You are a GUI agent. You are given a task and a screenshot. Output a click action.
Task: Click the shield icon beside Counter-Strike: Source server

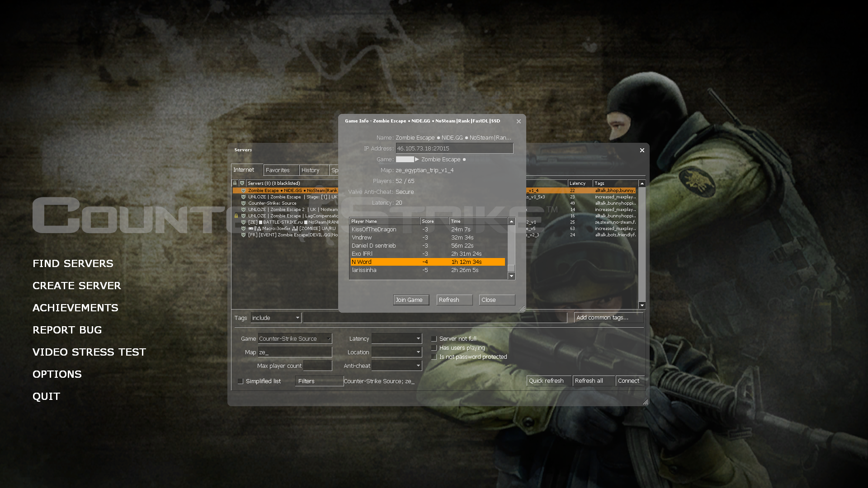coord(244,203)
